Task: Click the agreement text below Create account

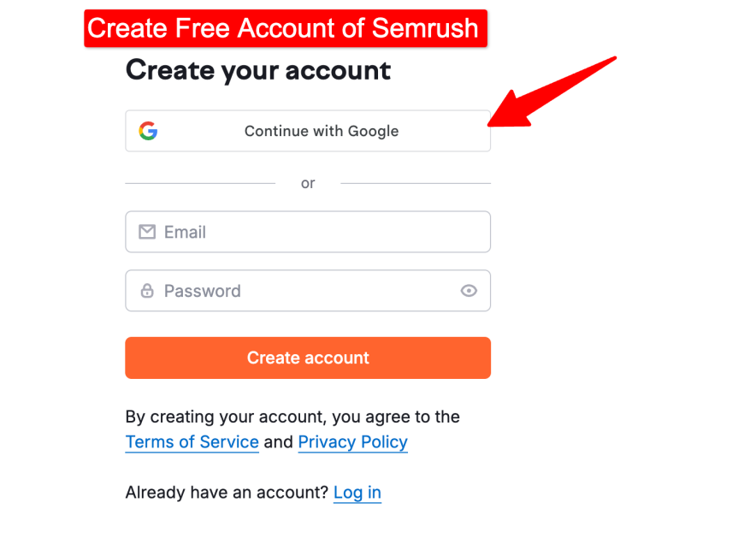Action: (292, 417)
